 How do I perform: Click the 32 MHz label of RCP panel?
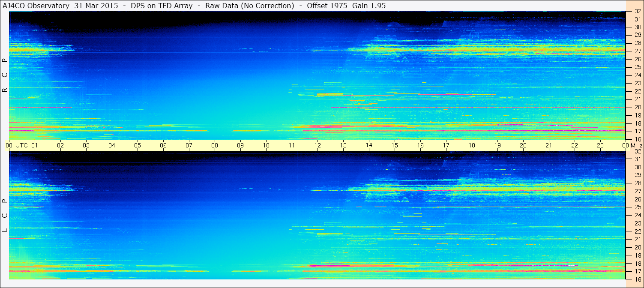tap(637, 12)
